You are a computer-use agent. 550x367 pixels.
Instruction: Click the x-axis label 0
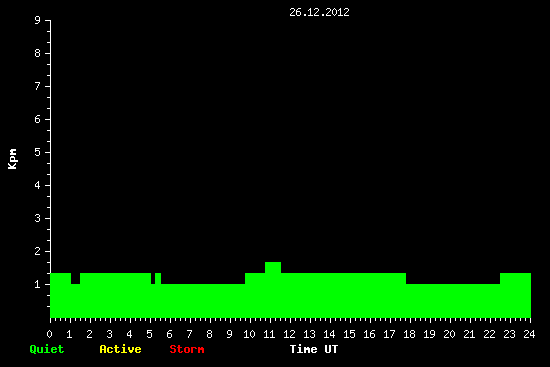point(49,334)
